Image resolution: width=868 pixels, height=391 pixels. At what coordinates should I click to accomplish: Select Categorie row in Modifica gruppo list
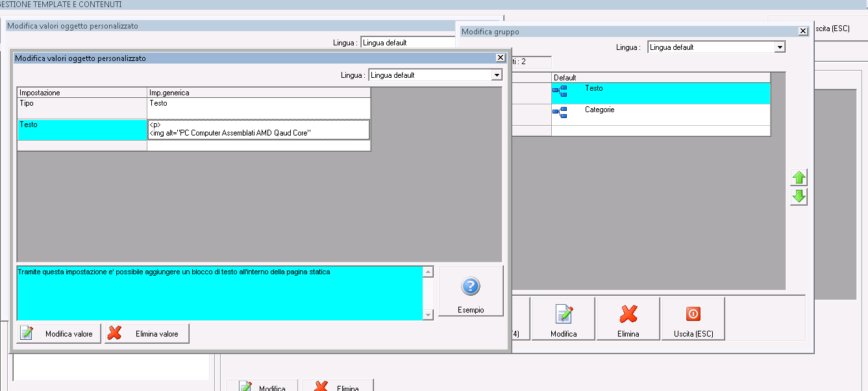(661, 115)
